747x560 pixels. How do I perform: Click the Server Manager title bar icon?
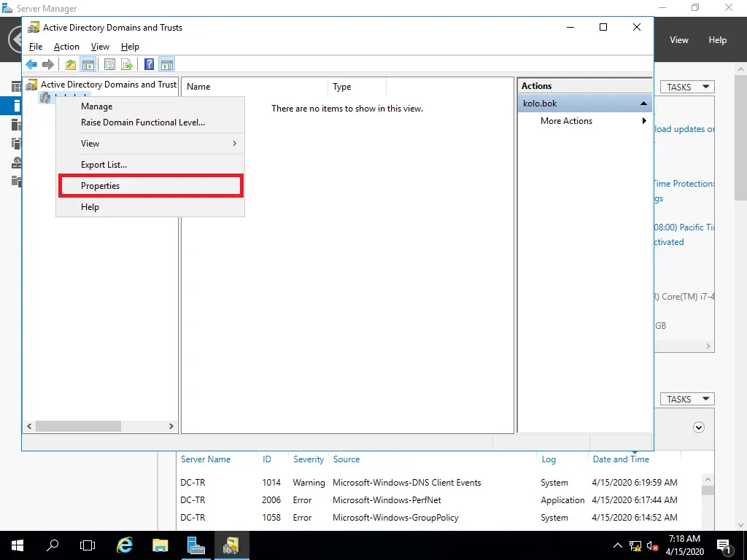click(7, 8)
